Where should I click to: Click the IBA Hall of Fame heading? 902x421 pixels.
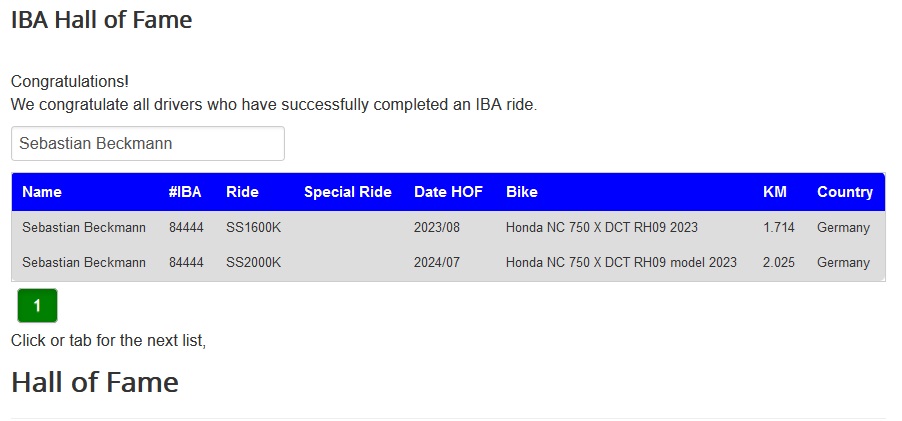click(x=101, y=19)
